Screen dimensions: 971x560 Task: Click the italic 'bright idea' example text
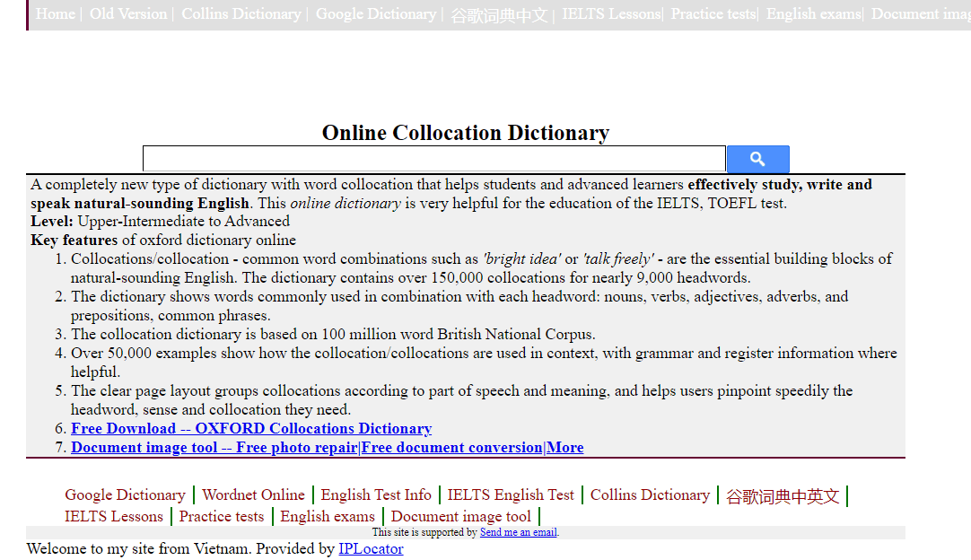[x=522, y=259]
